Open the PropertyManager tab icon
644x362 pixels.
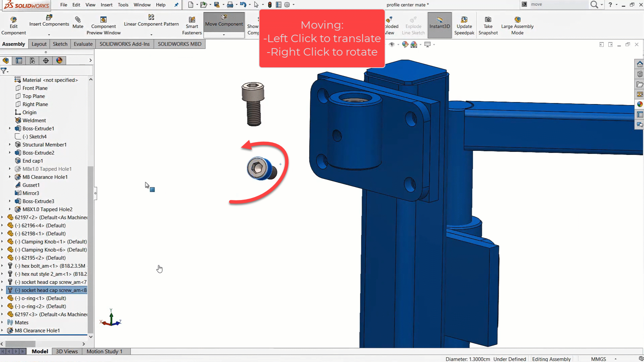pyautogui.click(x=19, y=61)
